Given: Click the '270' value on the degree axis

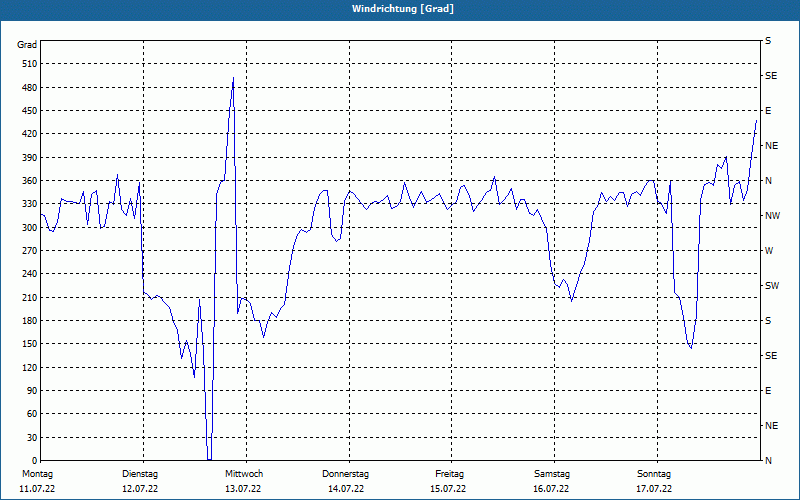Looking at the screenshot, I should pos(30,251).
